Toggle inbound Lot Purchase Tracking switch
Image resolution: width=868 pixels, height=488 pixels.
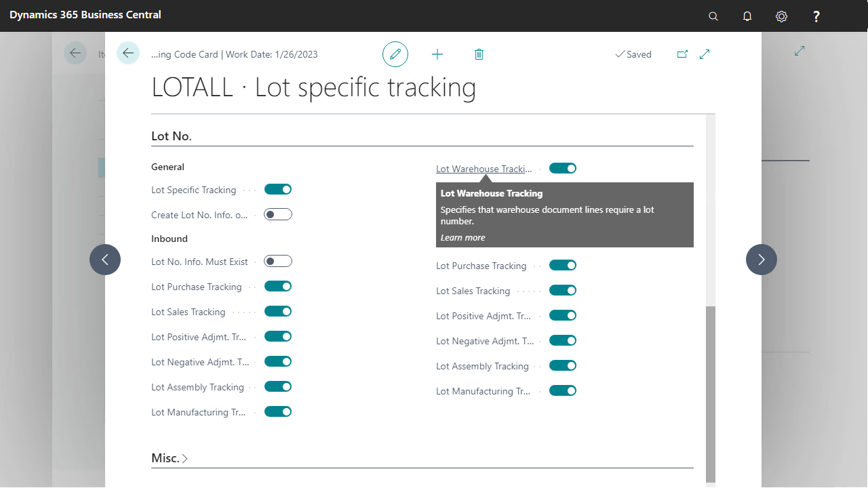tap(278, 286)
